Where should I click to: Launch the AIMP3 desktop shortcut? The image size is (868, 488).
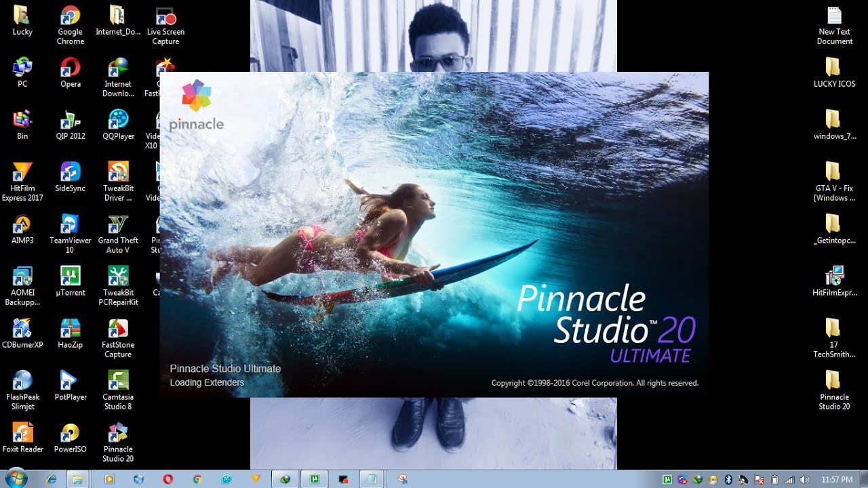pos(22,229)
